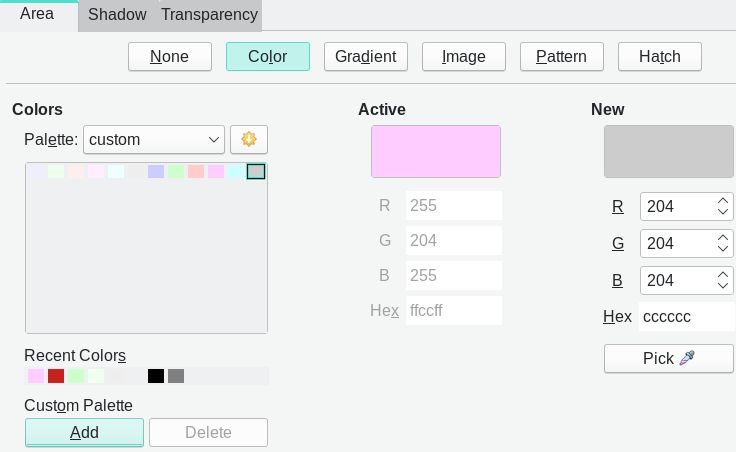The width and height of the screenshot is (736, 452).
Task: Select the red swatch in Recent Colors
Action: coord(56,376)
